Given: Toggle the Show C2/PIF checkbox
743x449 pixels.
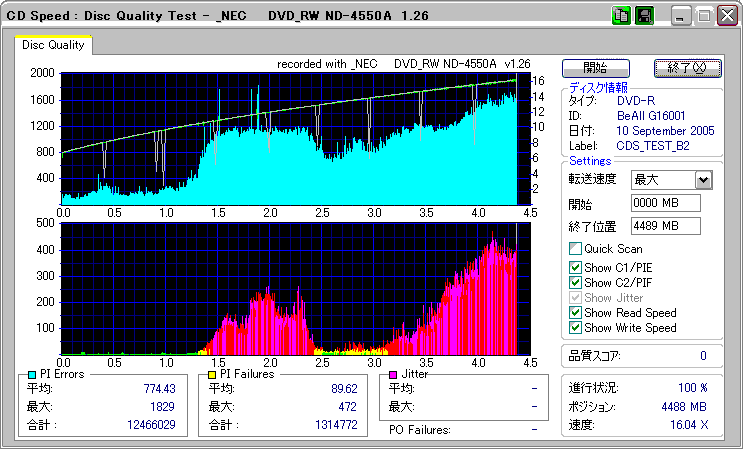Looking at the screenshot, I should click(x=575, y=283).
